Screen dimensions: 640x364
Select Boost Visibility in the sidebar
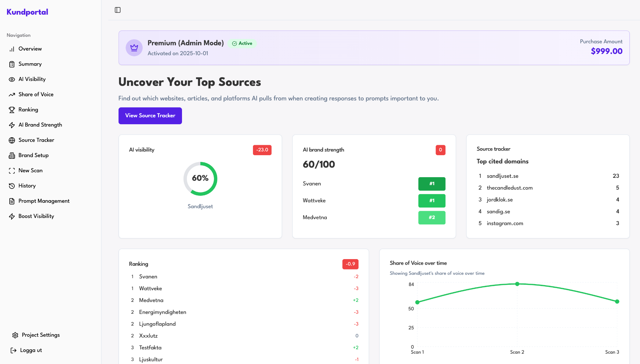point(36,216)
